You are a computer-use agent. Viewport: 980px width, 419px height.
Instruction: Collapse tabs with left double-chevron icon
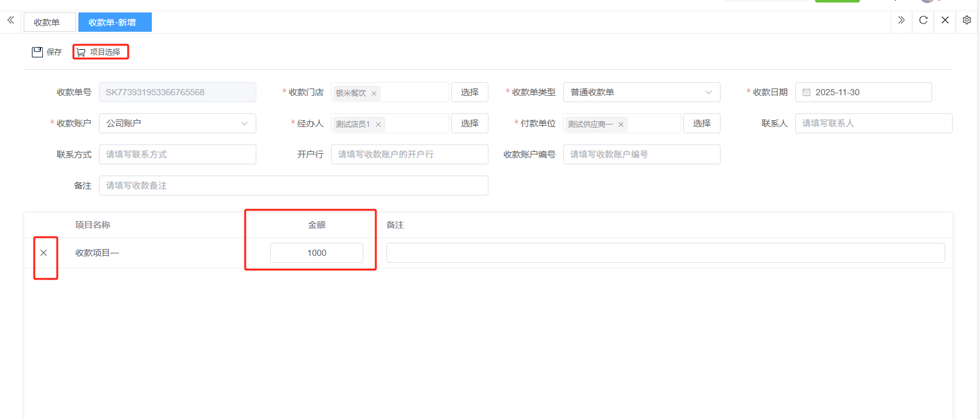click(11, 21)
